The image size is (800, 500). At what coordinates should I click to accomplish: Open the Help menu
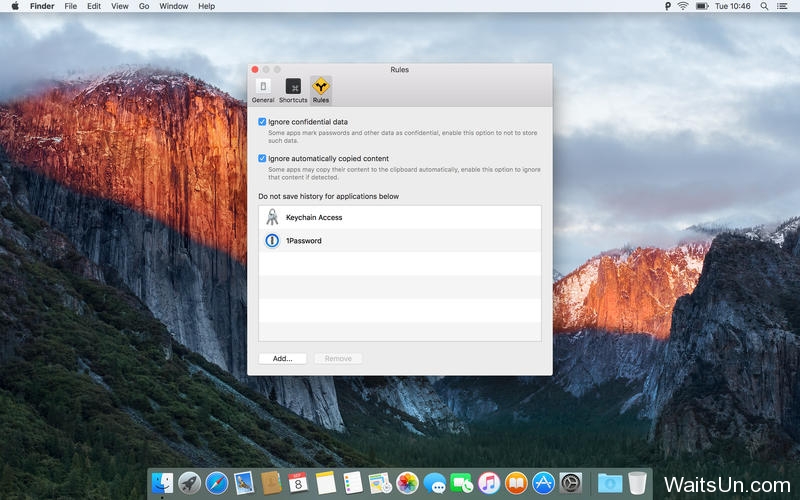pos(207,6)
